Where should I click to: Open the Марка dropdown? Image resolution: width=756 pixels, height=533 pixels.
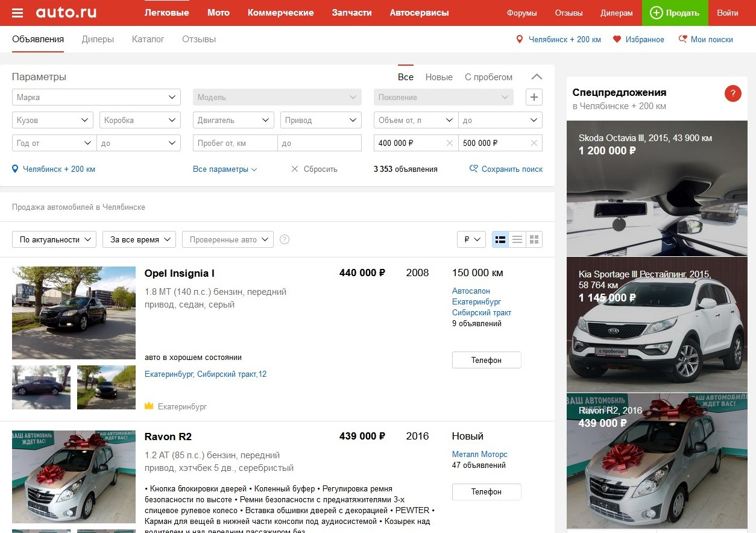[96, 97]
